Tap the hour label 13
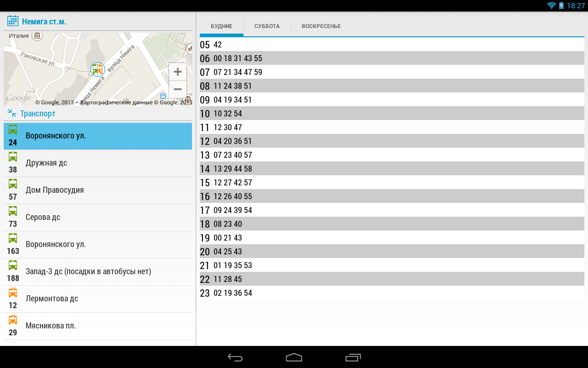 (x=205, y=155)
